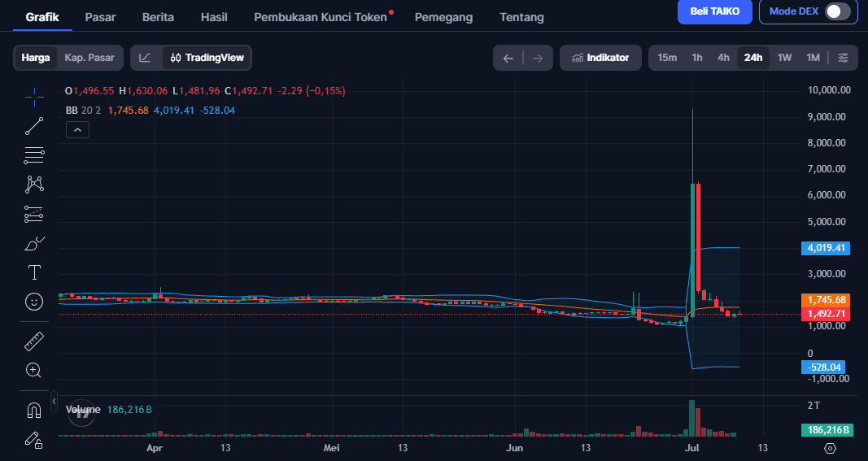The image size is (868, 461).
Task: Select TradingView chart mode
Action: click(x=207, y=58)
